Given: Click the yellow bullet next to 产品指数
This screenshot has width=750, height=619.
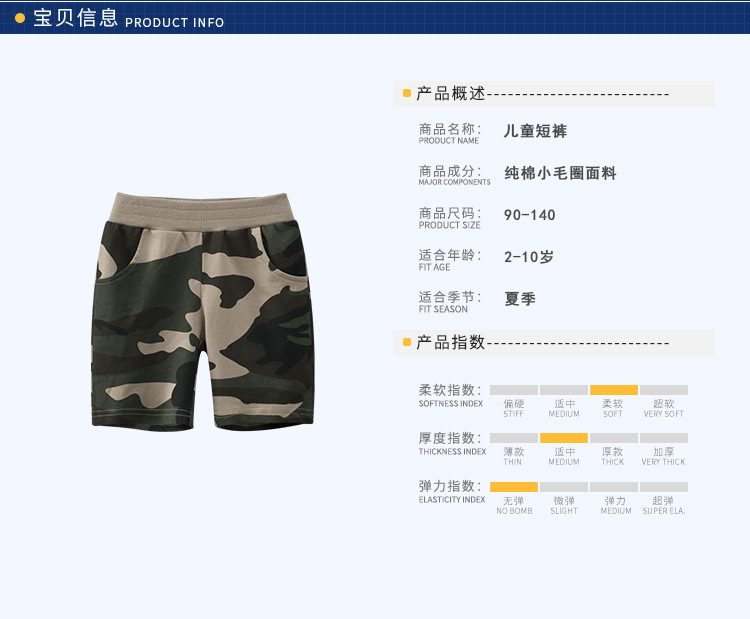Looking at the screenshot, I should (407, 342).
